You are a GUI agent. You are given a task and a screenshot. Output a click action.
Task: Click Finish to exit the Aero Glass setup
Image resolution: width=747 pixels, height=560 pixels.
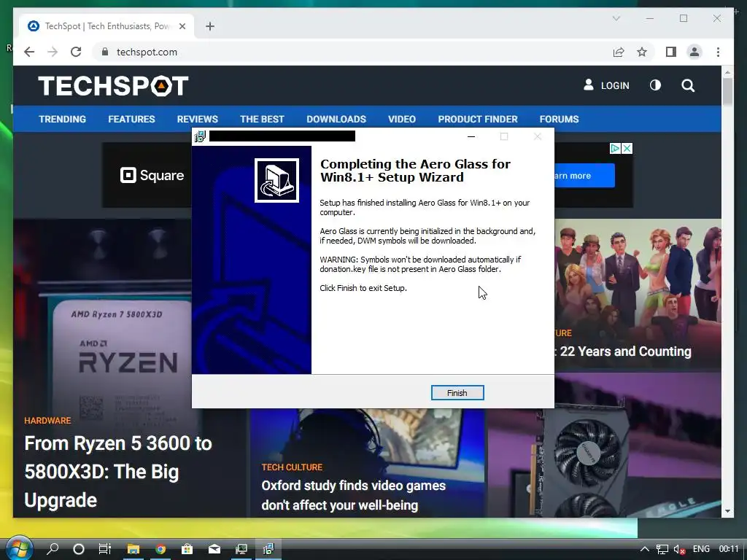click(457, 393)
